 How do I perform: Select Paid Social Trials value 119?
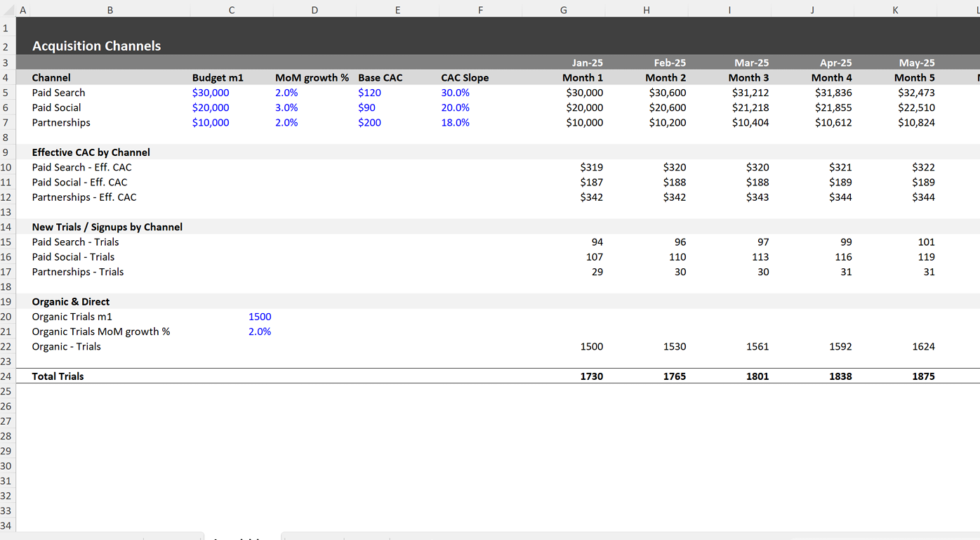(x=927, y=257)
